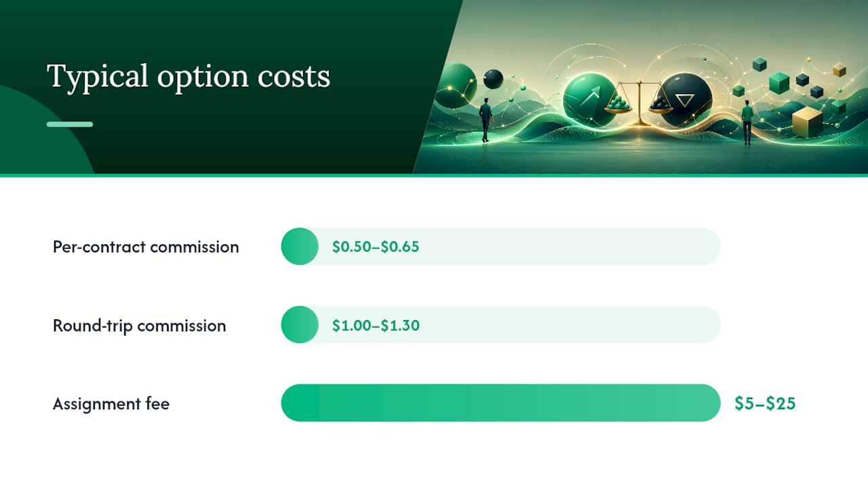The image size is (868, 488).
Task: Click the green circle on Per-contract bar
Action: (300, 246)
